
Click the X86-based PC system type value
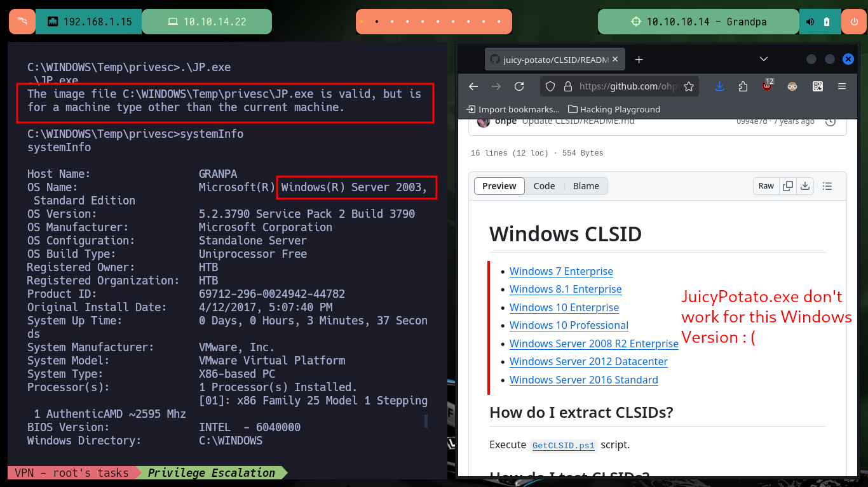(237, 374)
